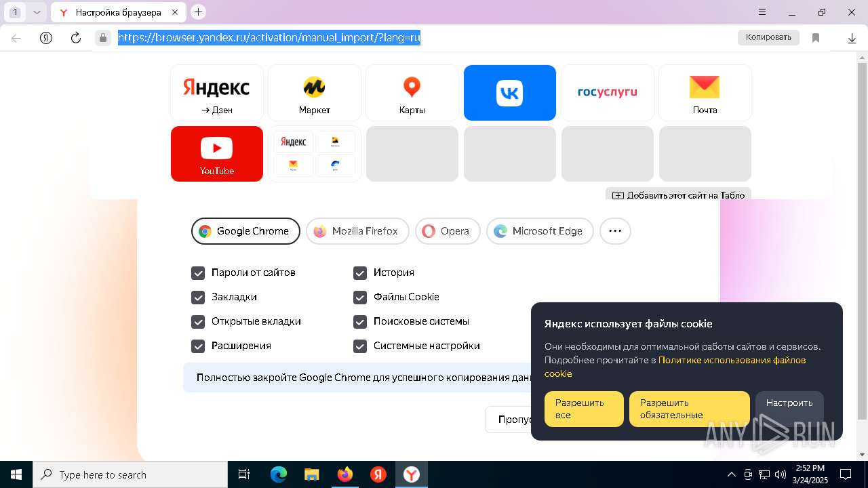Show more browsers with ellipsis button
Screen dimensions: 868x488
[615, 231]
